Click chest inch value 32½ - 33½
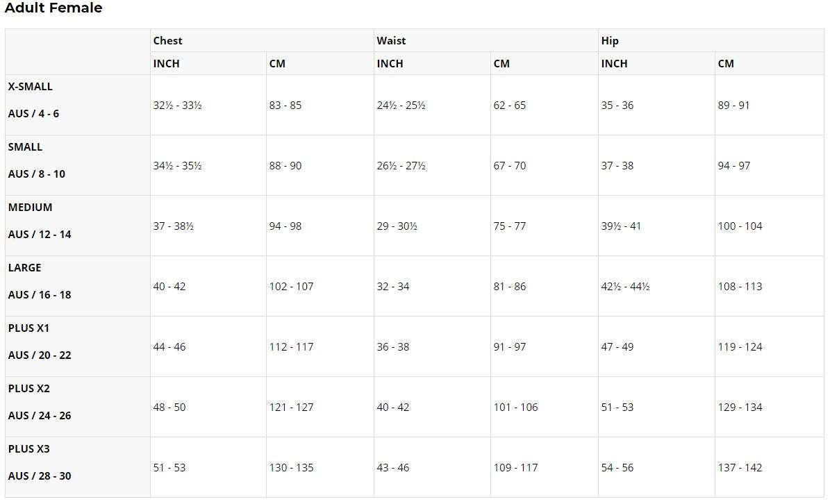This screenshot has width=830, height=504. [178, 106]
